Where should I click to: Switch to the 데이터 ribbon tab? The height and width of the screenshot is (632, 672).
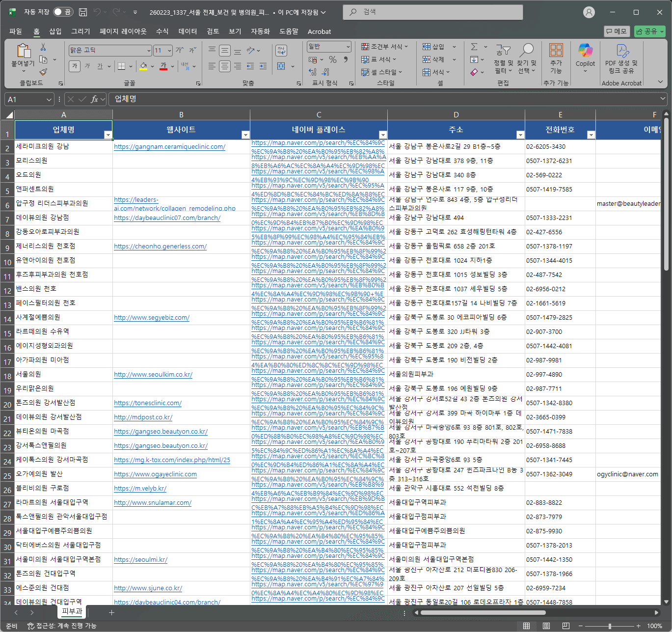[188, 31]
